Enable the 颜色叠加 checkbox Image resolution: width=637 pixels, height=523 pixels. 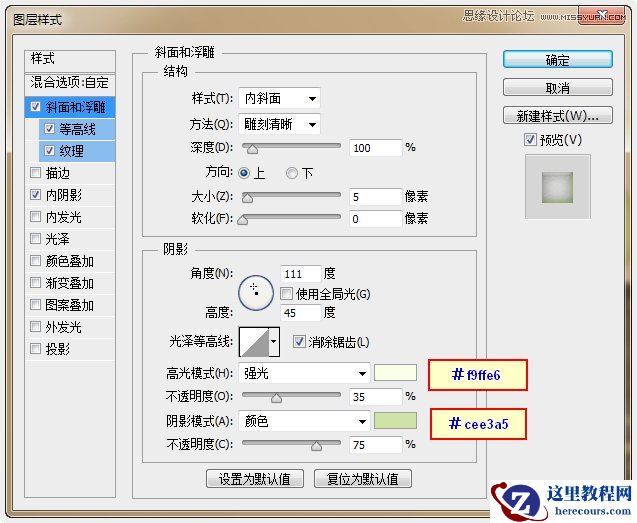(35, 260)
